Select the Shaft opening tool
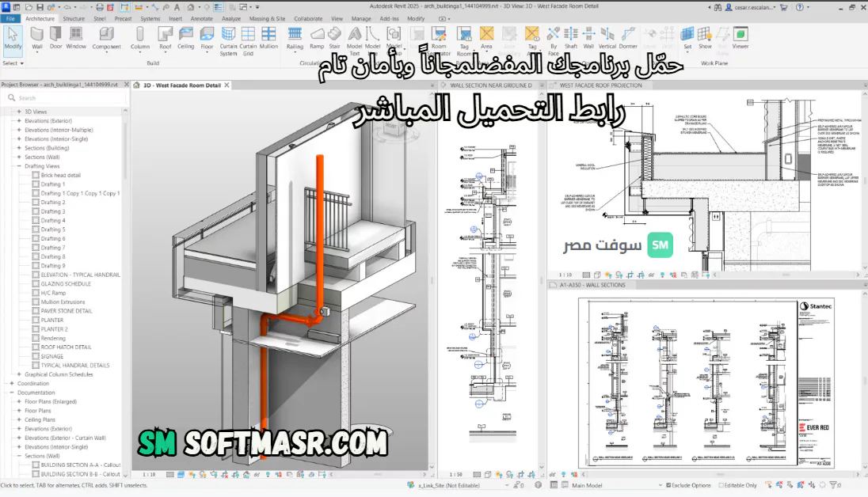This screenshot has height=497, width=868. pyautogui.click(x=571, y=39)
